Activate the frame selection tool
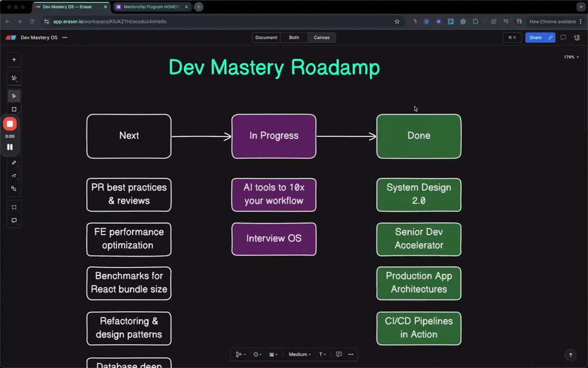The image size is (588, 368). coord(14,207)
